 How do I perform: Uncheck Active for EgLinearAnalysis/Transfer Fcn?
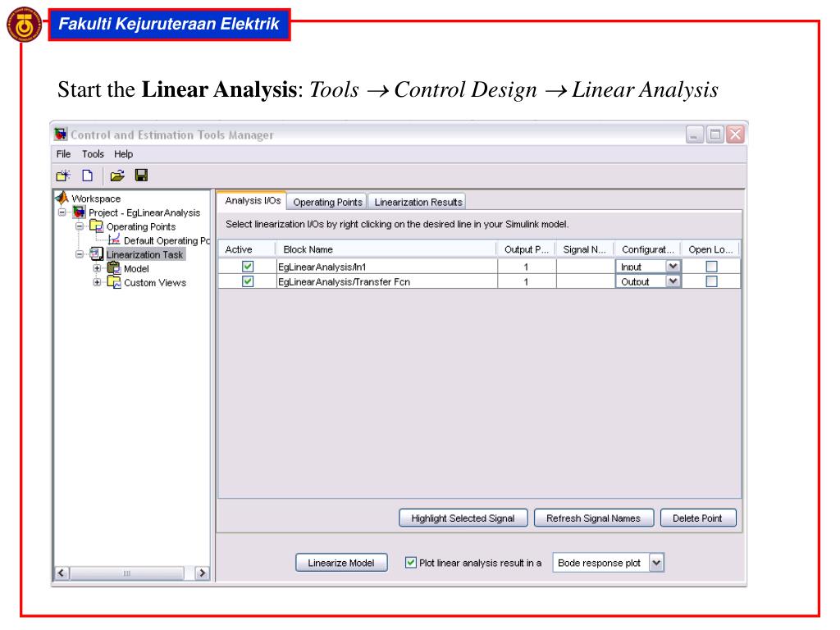tap(248, 281)
